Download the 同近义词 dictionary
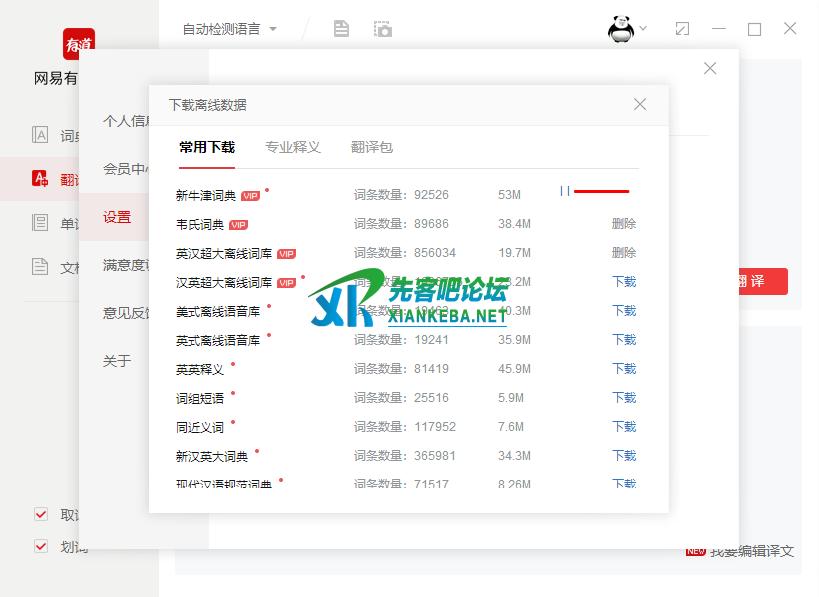This screenshot has height=597, width=819. [623, 427]
